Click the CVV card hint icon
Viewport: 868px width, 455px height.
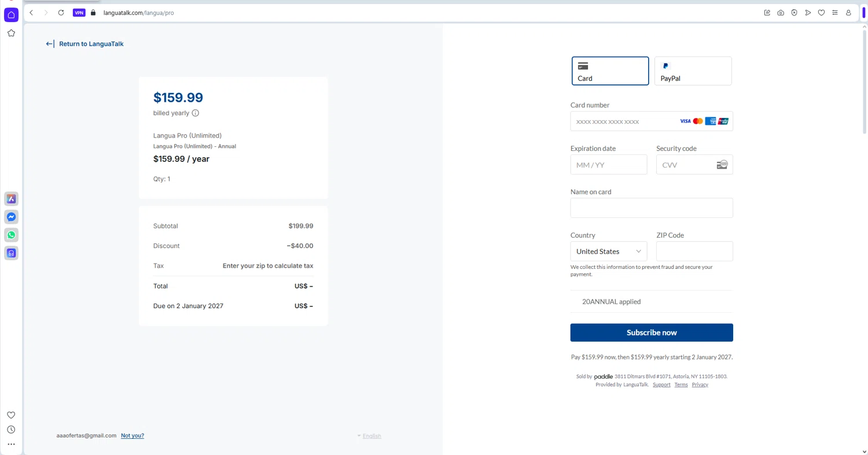(722, 165)
